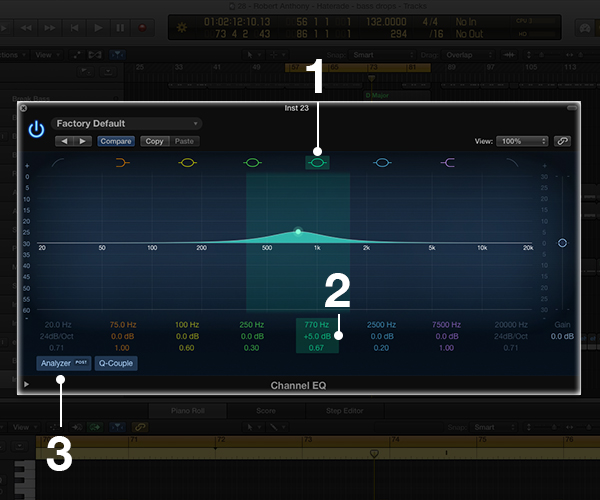Click the Paste button
The image size is (600, 500).
184,141
